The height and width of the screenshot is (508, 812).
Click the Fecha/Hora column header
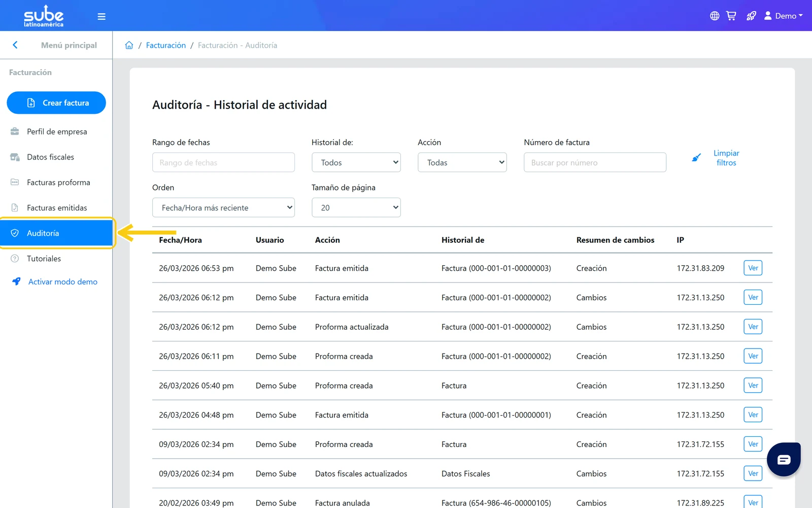[x=180, y=240]
